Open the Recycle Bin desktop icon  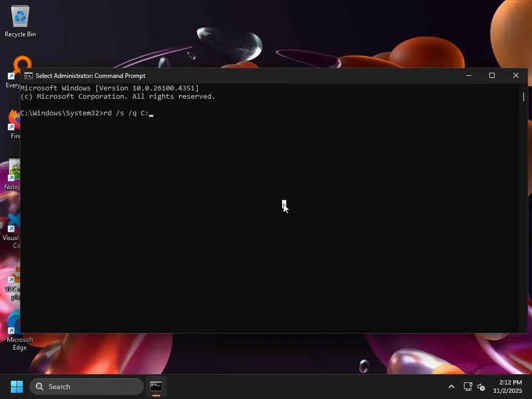(20, 21)
